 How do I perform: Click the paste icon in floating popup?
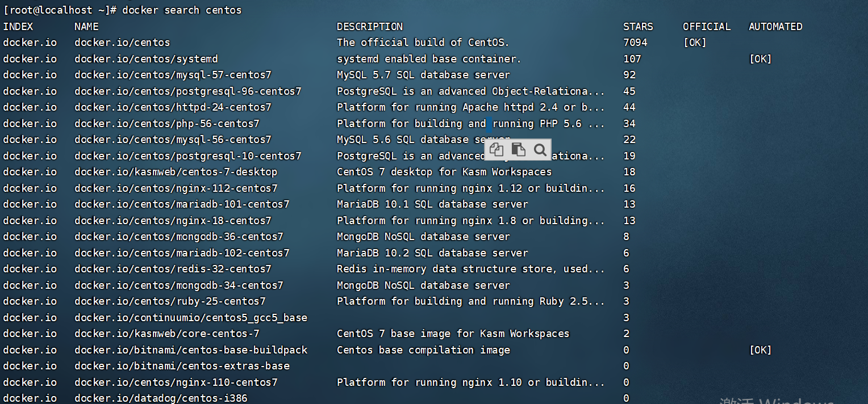[x=518, y=149]
